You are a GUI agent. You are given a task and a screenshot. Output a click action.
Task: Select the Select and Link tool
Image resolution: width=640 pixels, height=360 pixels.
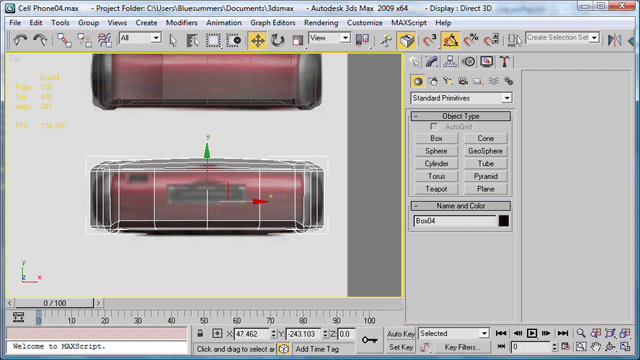tap(64, 40)
